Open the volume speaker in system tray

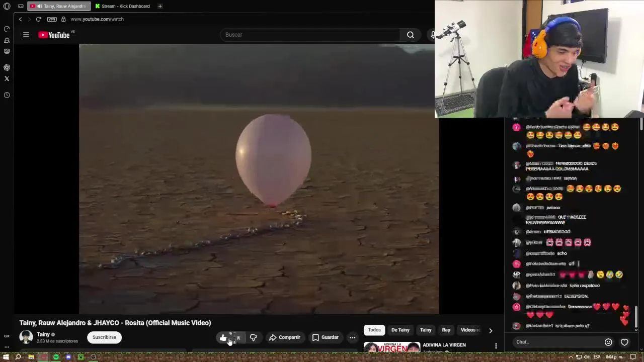[587, 357]
